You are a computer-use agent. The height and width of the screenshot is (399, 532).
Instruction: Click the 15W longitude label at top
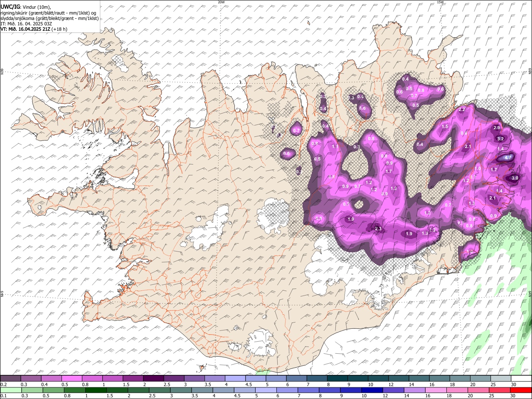[x=440, y=2]
